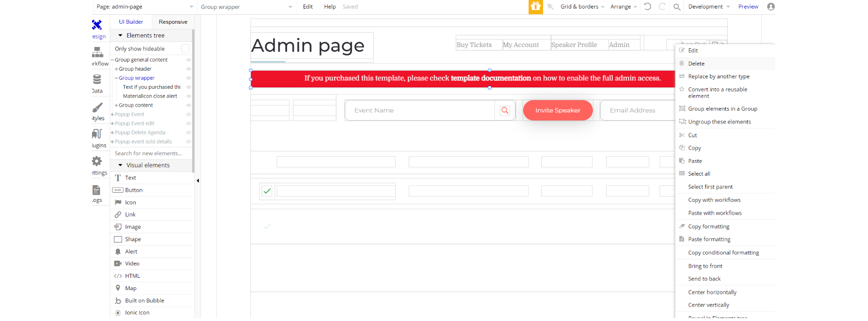Toggle visibility eye for Popup Event
Image resolution: width=868 pixels, height=321 pixels.
(188, 114)
